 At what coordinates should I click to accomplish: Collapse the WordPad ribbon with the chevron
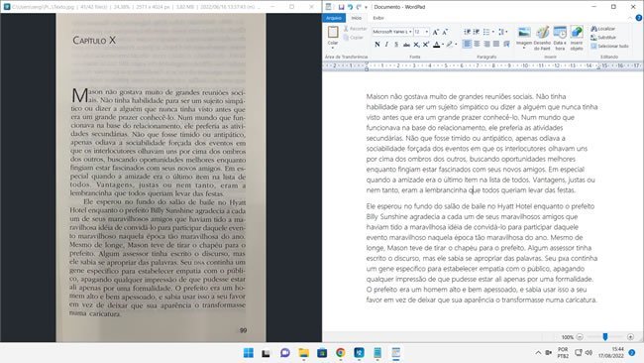pyautogui.click(x=630, y=18)
